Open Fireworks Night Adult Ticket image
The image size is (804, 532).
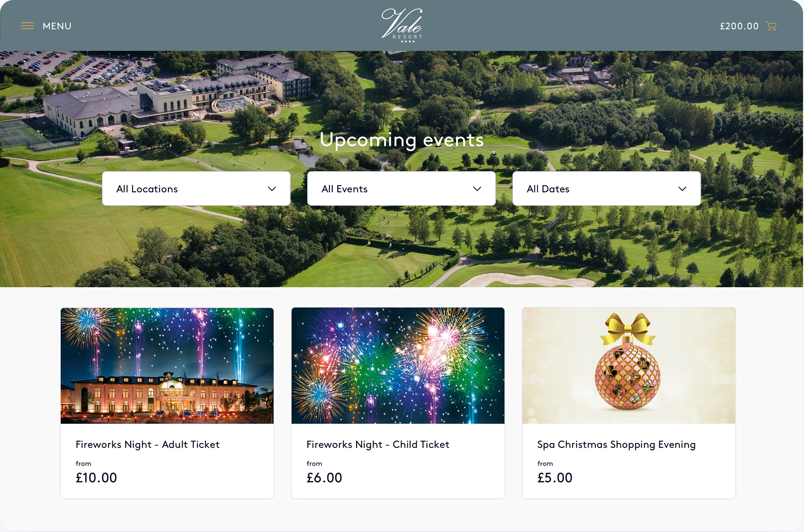coord(167,365)
